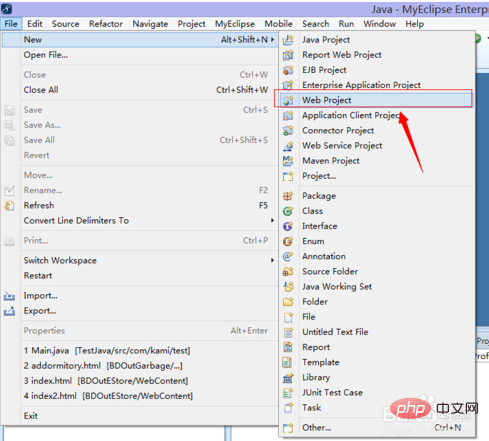Click the Interface icon

pyautogui.click(x=288, y=226)
